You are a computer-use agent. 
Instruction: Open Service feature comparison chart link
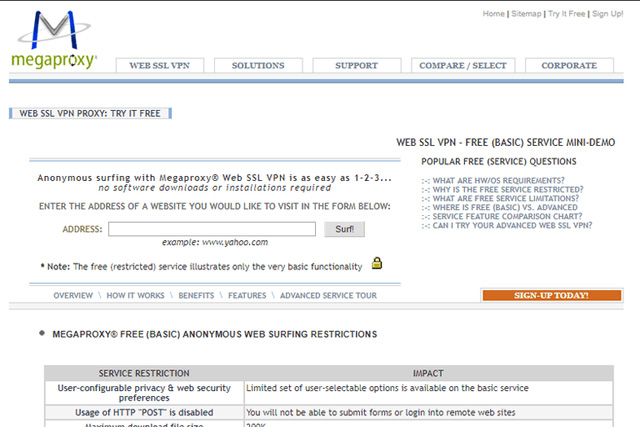pyautogui.click(x=507, y=216)
